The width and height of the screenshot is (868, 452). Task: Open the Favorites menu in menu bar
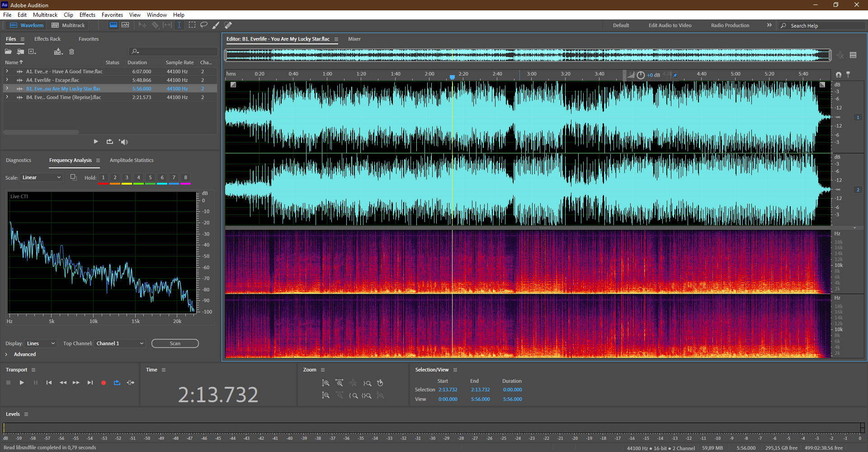[x=112, y=15]
